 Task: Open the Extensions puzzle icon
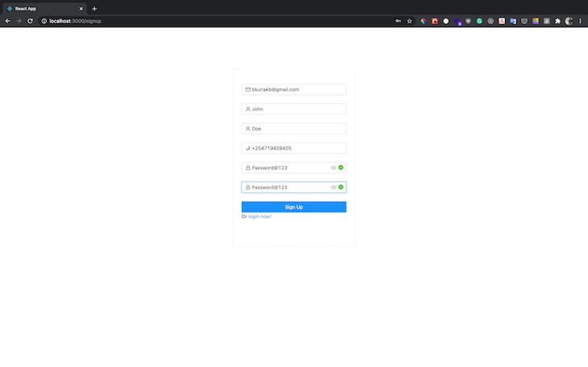[x=557, y=21]
